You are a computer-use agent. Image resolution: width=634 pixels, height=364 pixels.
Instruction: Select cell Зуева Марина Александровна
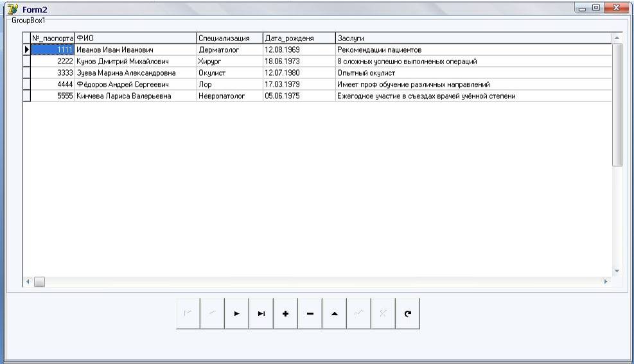(136, 73)
